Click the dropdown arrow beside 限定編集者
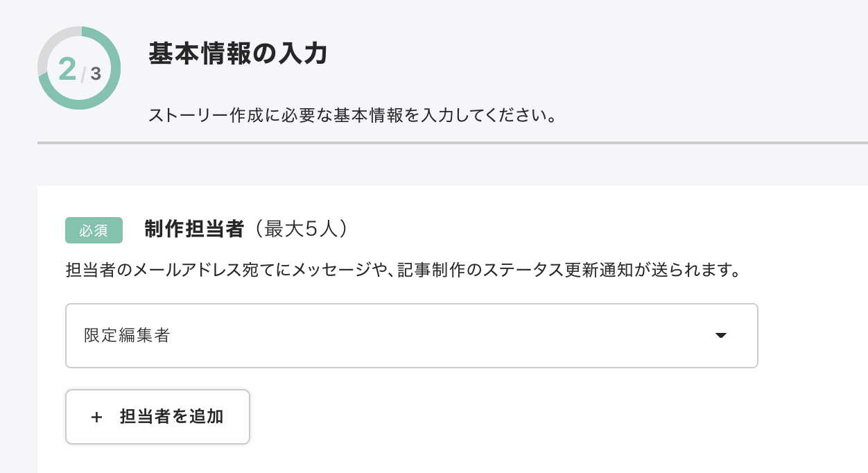868x473 pixels. coord(720,336)
